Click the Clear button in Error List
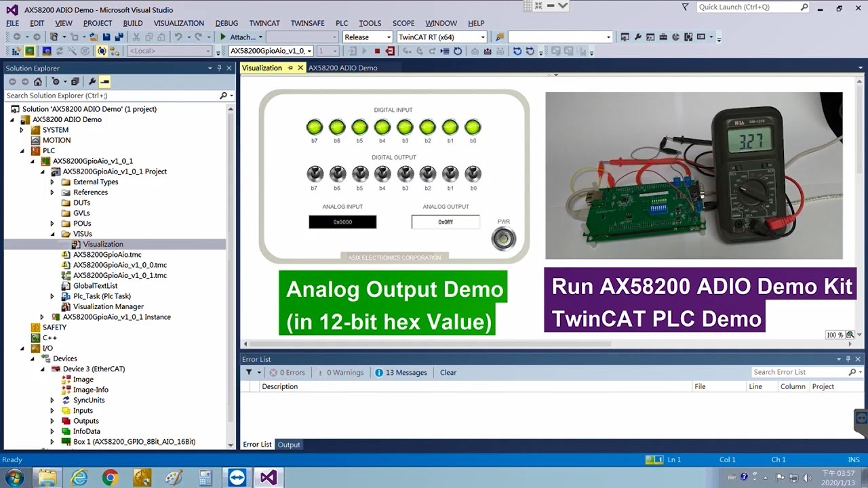 pos(448,372)
